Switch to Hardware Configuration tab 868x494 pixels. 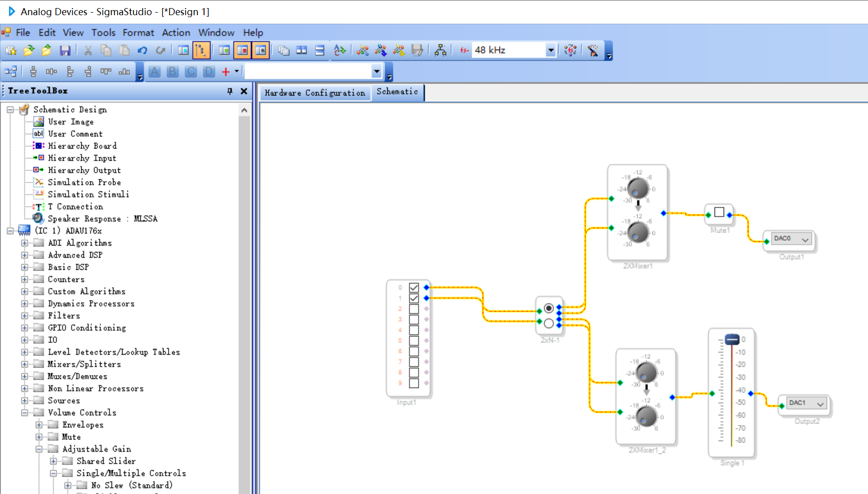[315, 93]
